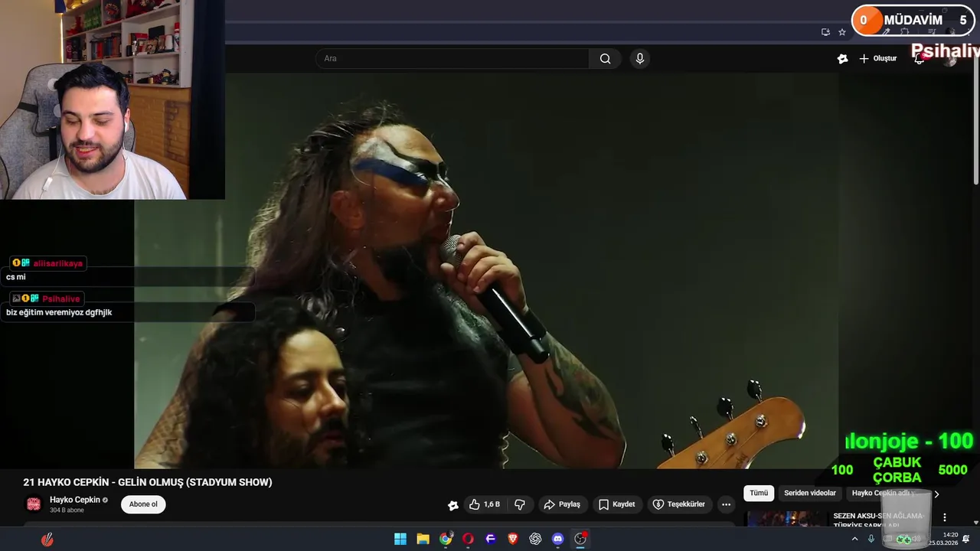Open ChatGPT app from the taskbar
980x551 pixels.
(x=535, y=539)
